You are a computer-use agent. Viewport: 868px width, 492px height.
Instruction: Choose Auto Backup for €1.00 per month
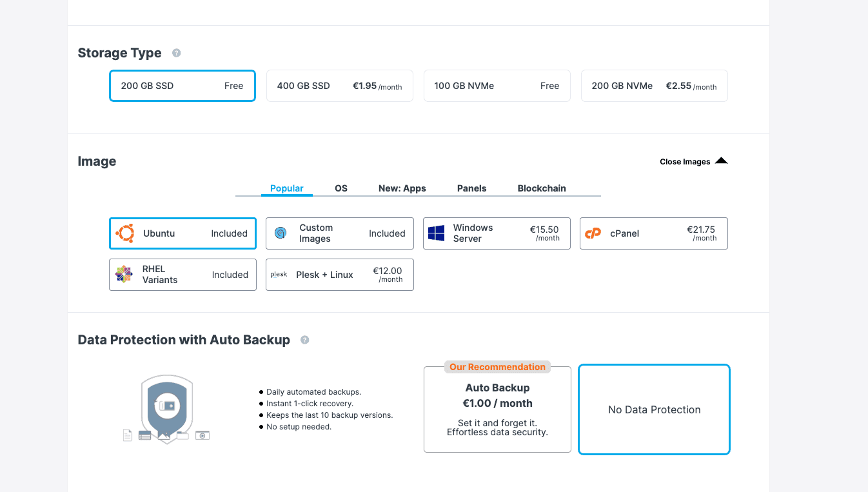click(497, 410)
